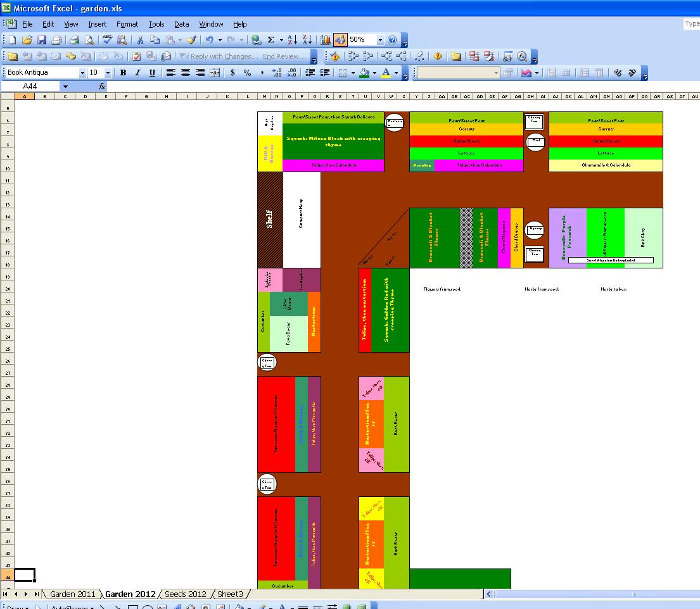Screen dimensions: 700x609
Task: Expand the Book Antiqua font dropdown
Action: [x=82, y=73]
